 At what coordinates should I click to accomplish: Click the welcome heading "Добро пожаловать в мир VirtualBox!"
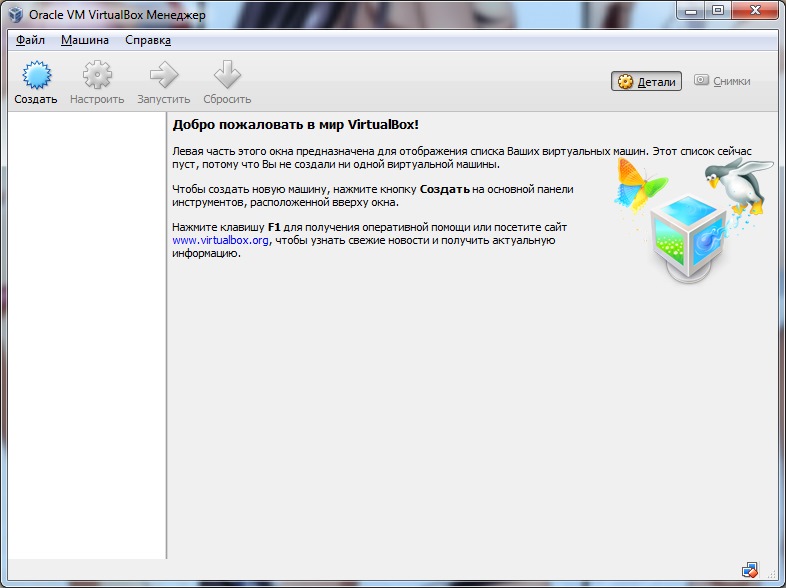295,125
